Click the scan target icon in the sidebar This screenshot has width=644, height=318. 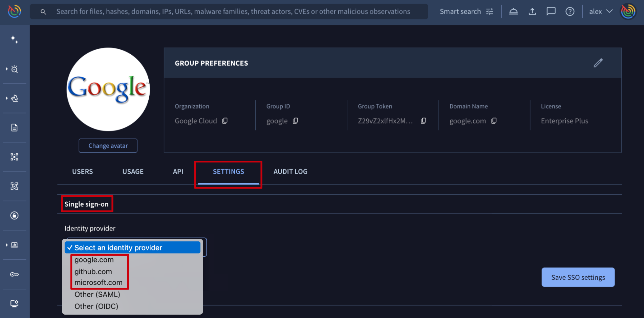click(x=14, y=186)
